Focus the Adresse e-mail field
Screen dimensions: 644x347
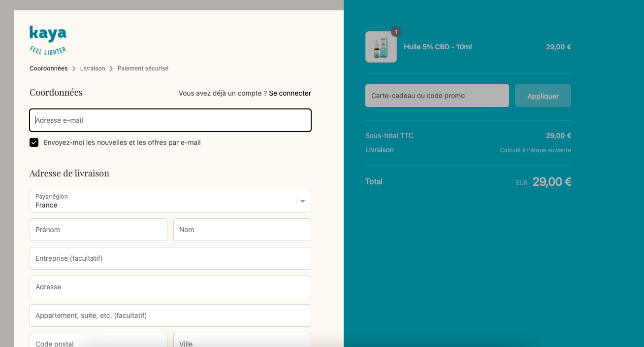pos(170,120)
